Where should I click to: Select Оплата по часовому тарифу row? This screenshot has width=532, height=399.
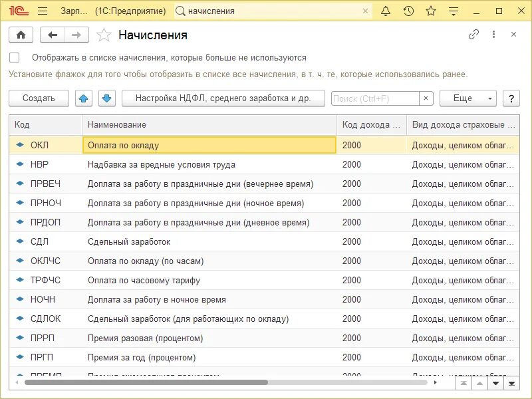[x=264, y=280]
